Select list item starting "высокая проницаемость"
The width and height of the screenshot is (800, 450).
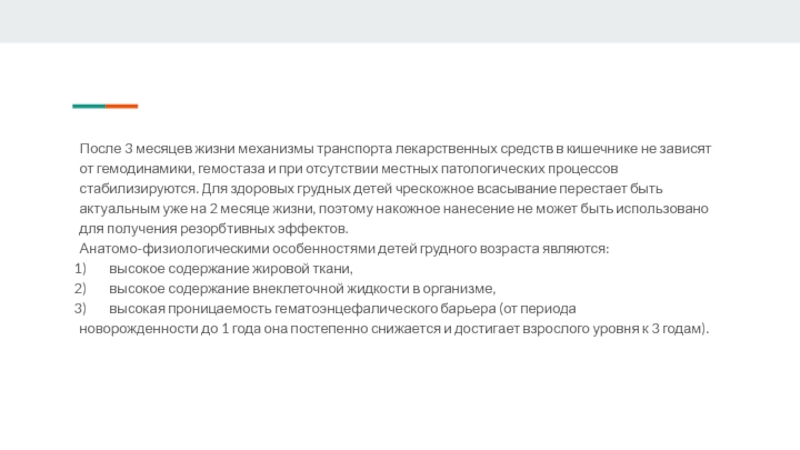342,308
